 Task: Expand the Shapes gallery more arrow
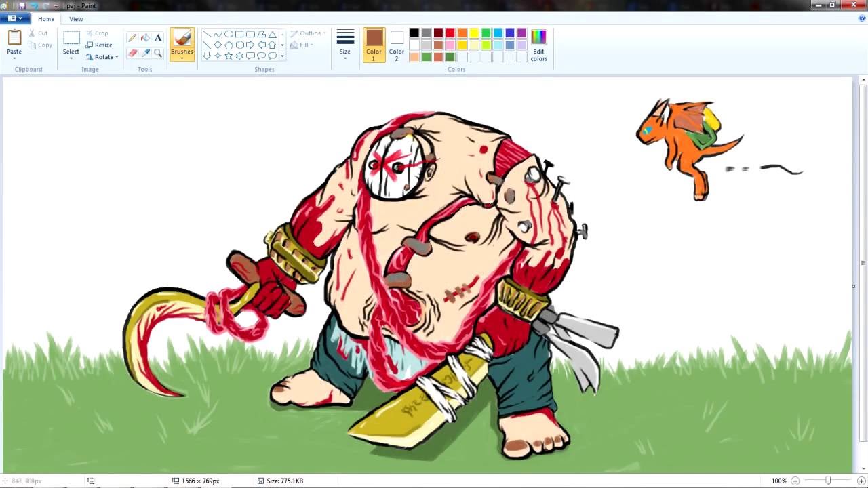pos(282,56)
